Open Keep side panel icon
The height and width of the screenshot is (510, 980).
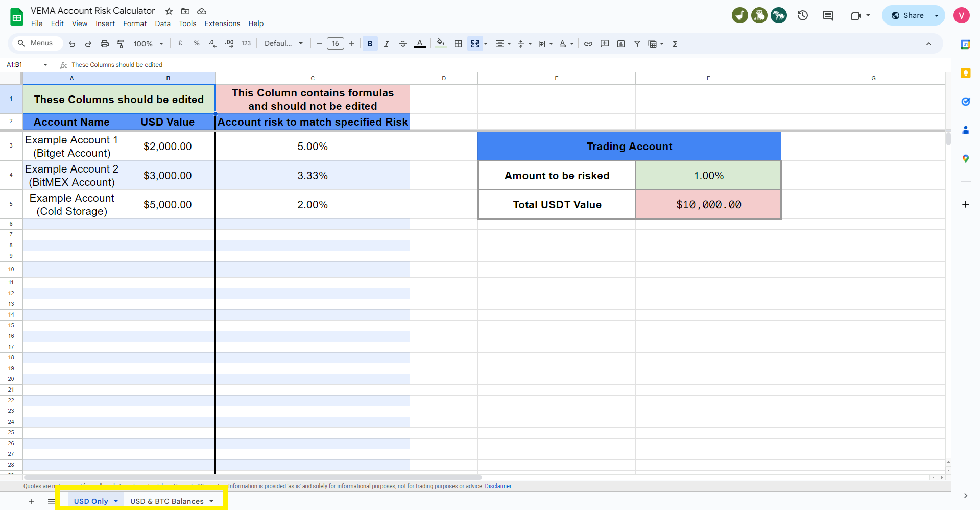[965, 73]
